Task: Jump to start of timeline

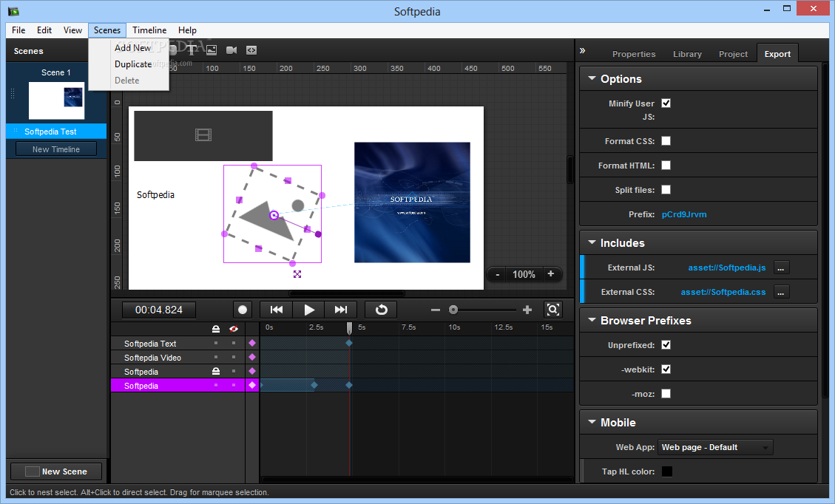Action: click(x=277, y=310)
